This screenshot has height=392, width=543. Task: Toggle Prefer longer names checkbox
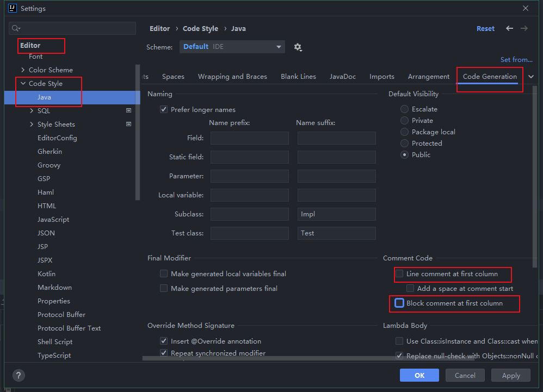tap(164, 109)
